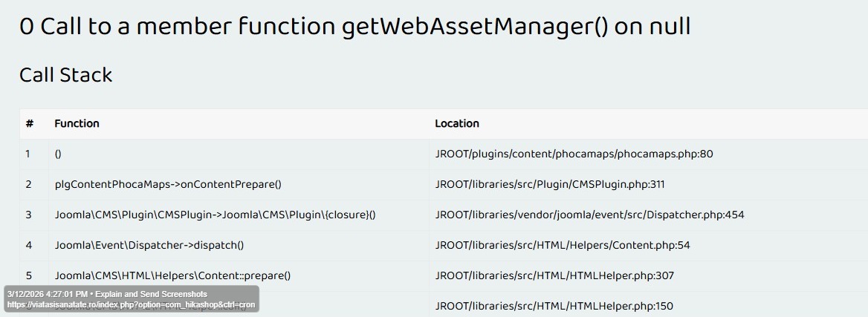Click the Call Stack heading
This screenshot has width=868, height=317.
(65, 75)
